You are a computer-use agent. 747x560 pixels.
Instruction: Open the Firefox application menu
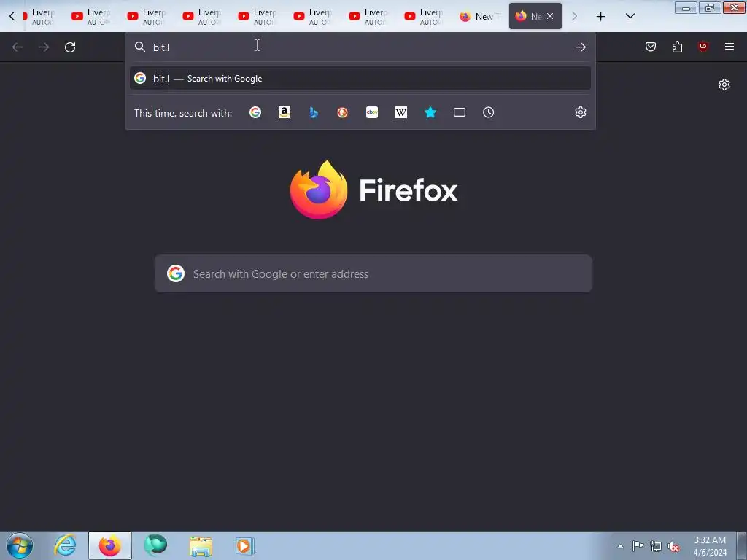point(729,47)
